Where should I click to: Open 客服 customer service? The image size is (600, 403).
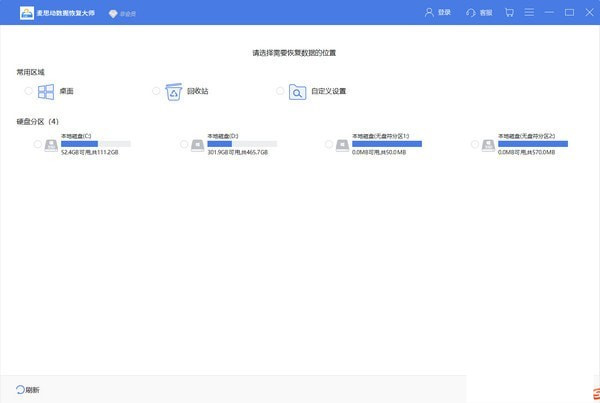(479, 13)
